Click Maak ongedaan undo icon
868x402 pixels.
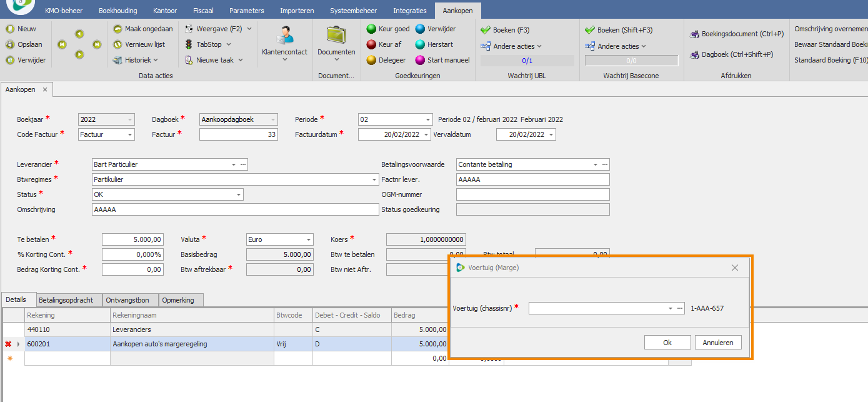pyautogui.click(x=118, y=29)
